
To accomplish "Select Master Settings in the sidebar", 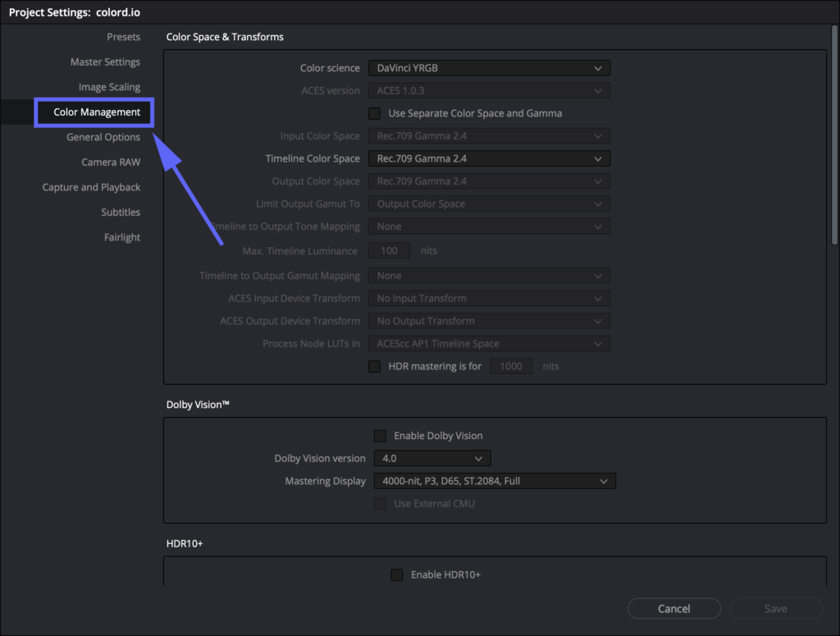I will [105, 62].
